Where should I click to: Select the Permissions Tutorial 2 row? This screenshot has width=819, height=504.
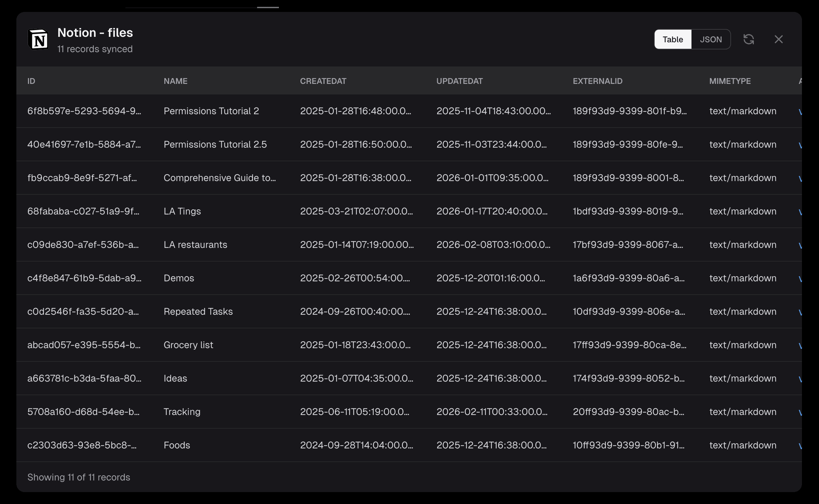tap(211, 111)
